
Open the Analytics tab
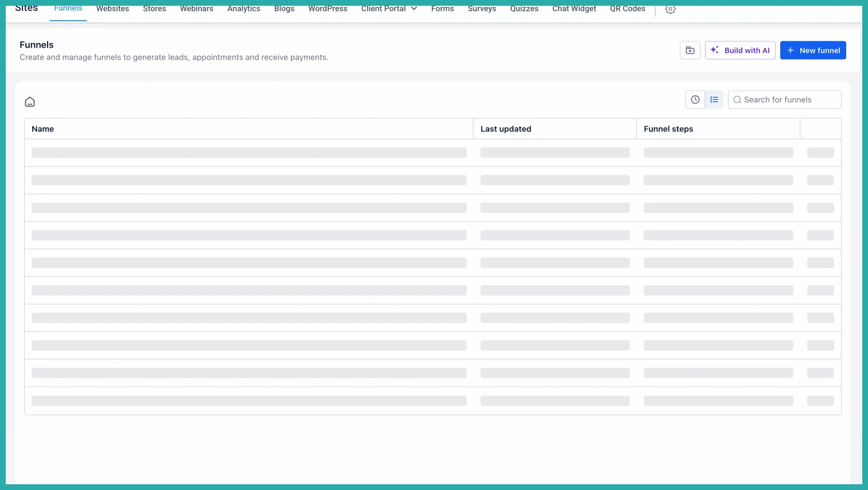point(244,9)
